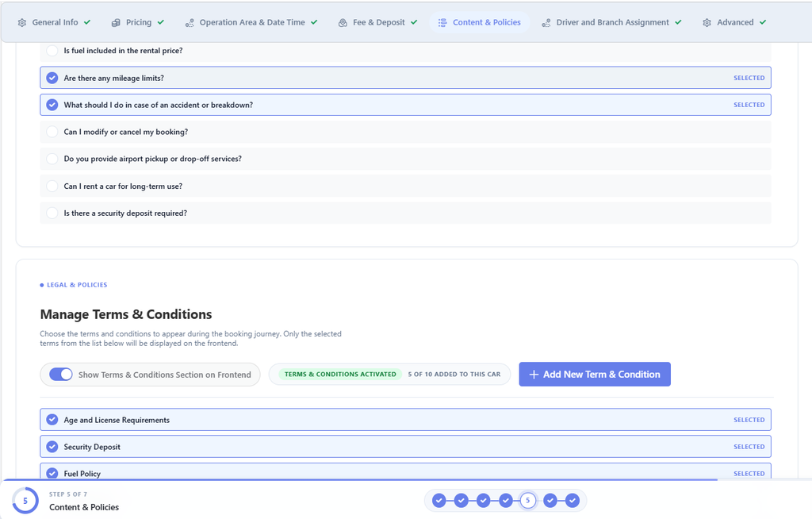Image resolution: width=812 pixels, height=519 pixels.
Task: Click the General Info gear icon
Action: click(21, 23)
